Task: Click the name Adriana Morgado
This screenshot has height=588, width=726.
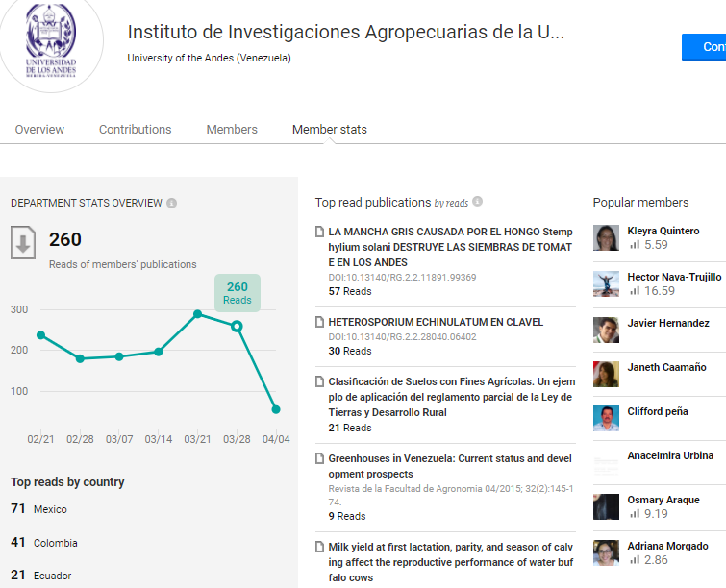Action: [667, 546]
